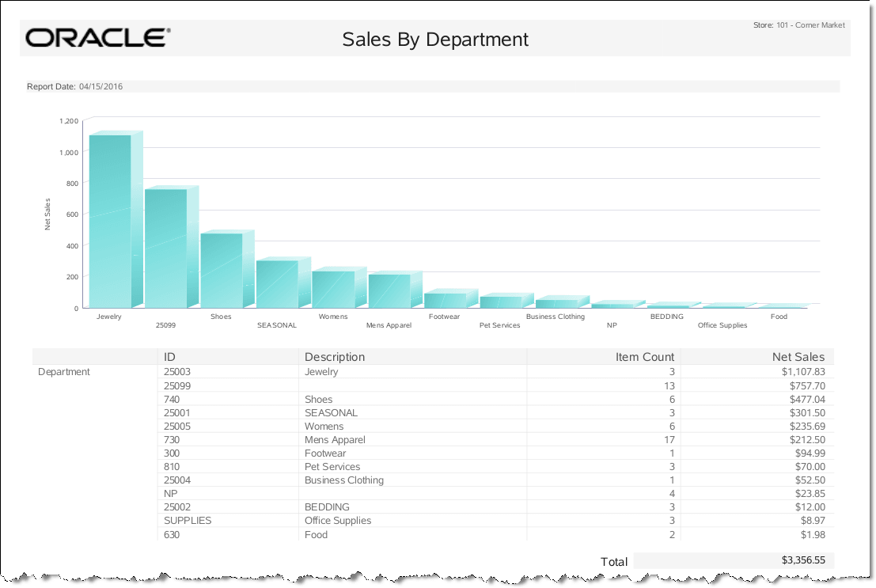Click the SEASONAL description cell
The width and height of the screenshot is (876, 588).
[331, 412]
